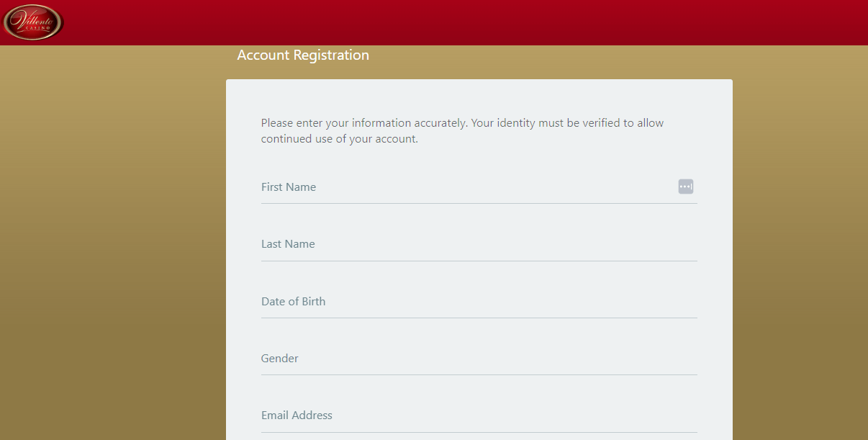This screenshot has width=868, height=440.
Task: Click the word "identity" in the notice
Action: (x=516, y=123)
